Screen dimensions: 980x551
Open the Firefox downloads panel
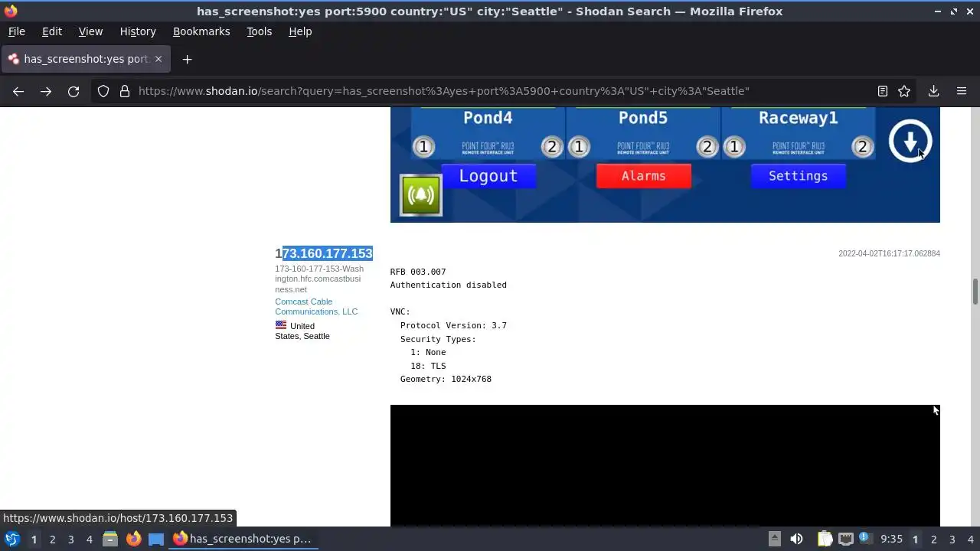933,91
